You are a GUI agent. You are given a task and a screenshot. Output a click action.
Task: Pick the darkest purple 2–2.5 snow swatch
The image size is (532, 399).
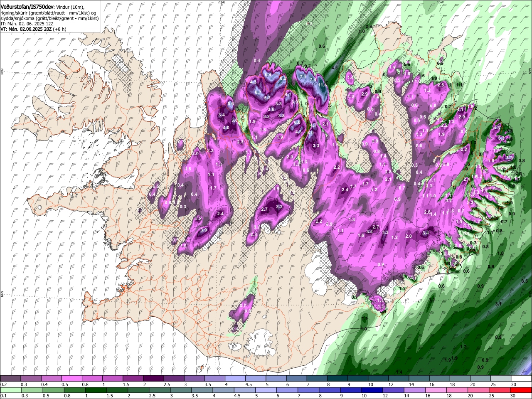153,379
